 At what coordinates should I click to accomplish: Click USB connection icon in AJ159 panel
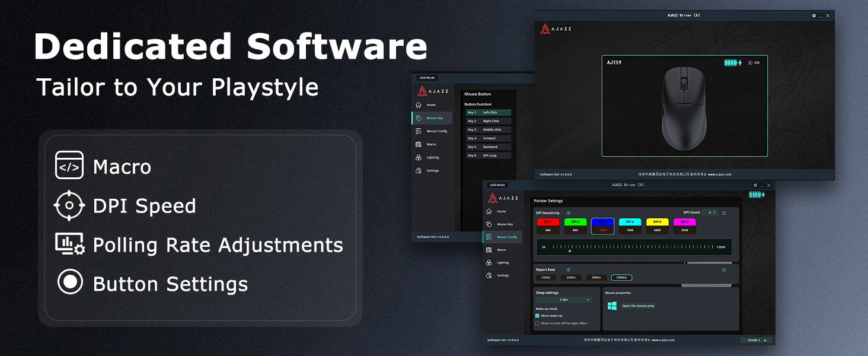750,62
